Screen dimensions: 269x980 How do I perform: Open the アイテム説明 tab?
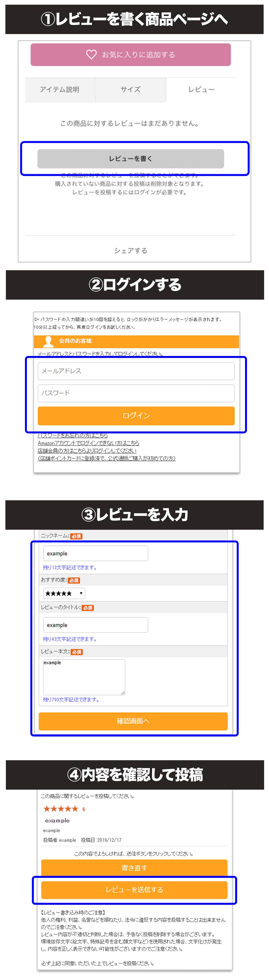click(x=60, y=90)
